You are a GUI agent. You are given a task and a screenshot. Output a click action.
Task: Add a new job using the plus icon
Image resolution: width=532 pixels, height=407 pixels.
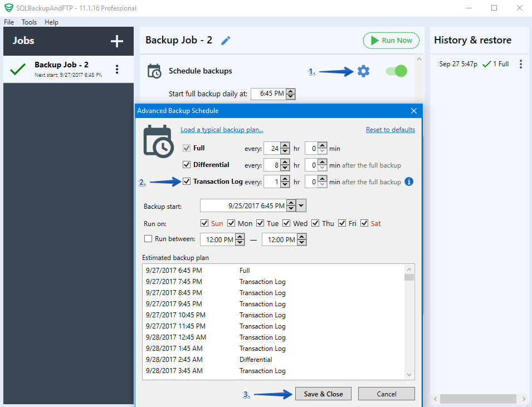click(x=117, y=41)
